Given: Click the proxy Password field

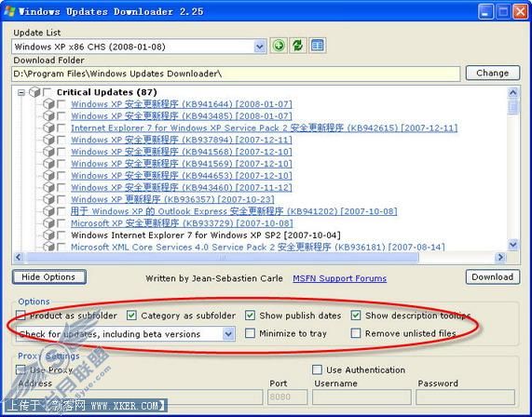Looking at the screenshot, I should coord(465,397).
